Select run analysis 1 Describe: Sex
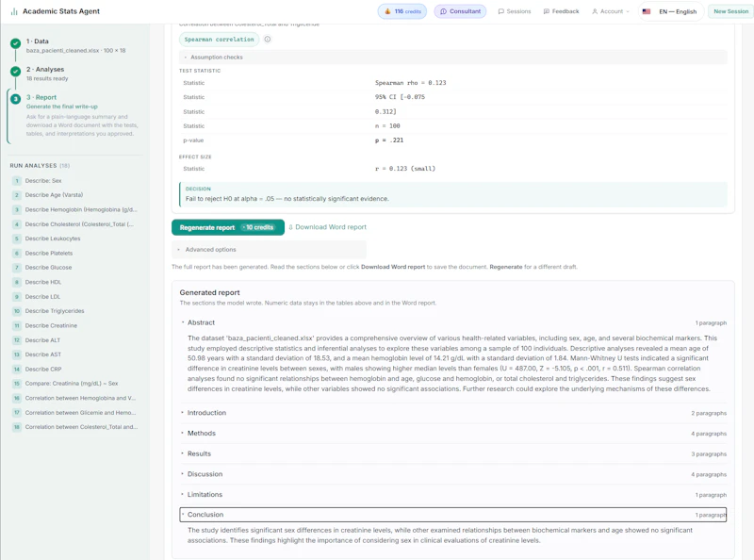This screenshot has width=754, height=560. 75,180
